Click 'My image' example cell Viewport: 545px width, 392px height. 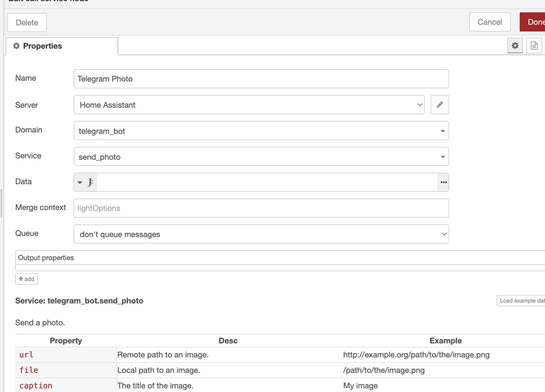coord(360,386)
